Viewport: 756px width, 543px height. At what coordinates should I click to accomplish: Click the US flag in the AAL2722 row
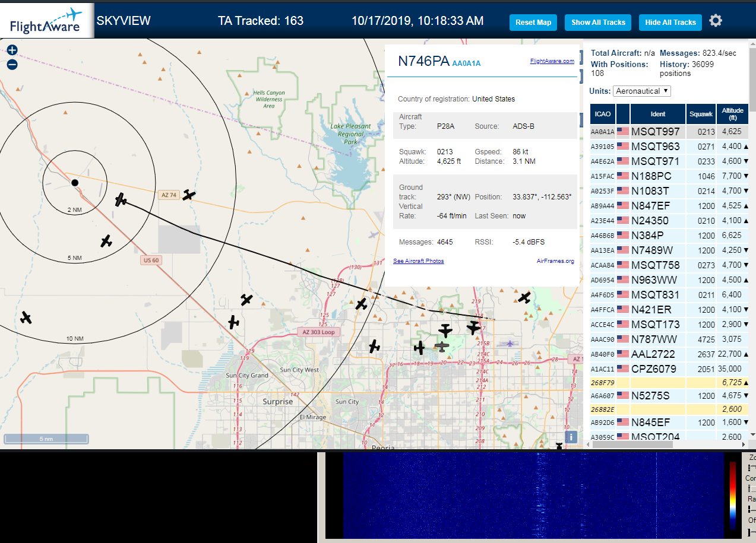(623, 354)
